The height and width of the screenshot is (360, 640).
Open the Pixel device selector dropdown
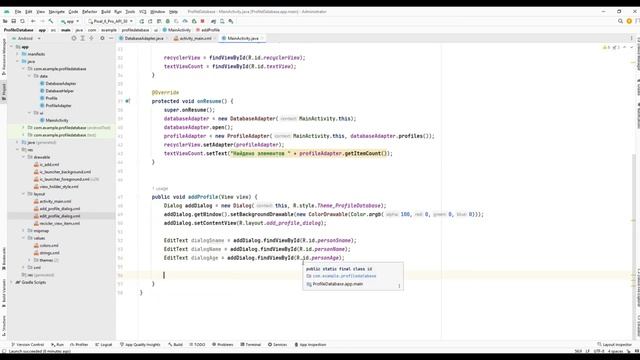tap(110, 21)
